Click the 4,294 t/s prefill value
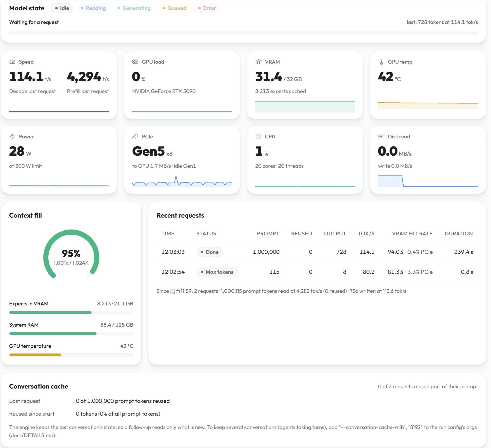Viewport: 491px width, 448px height. point(88,77)
